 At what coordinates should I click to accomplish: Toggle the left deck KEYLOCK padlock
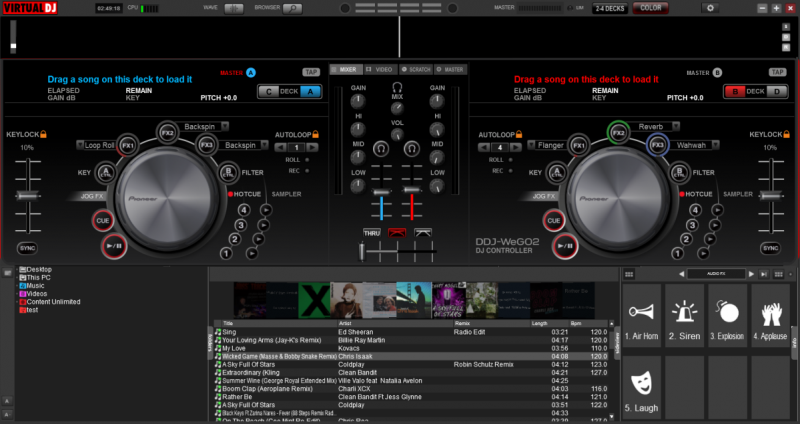(x=43, y=134)
